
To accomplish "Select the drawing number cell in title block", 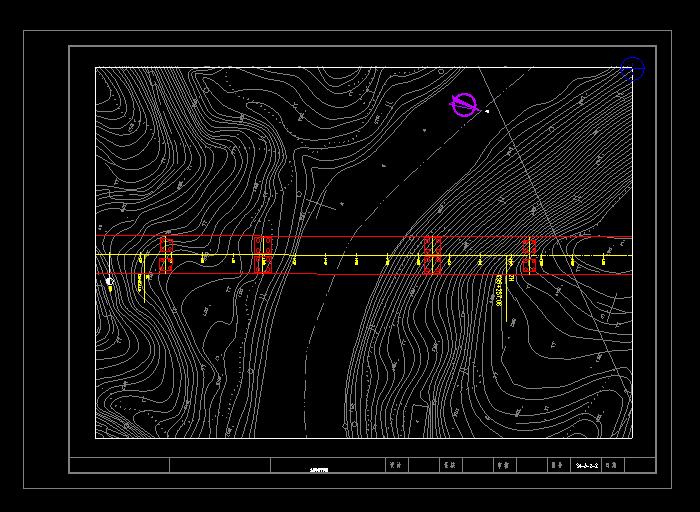I will click(587, 465).
